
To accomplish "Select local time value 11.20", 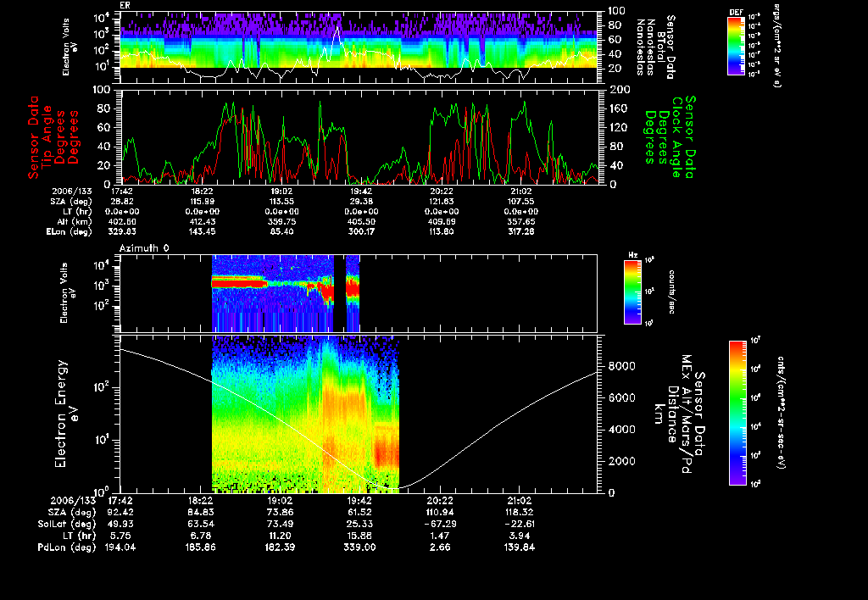I will (x=281, y=536).
